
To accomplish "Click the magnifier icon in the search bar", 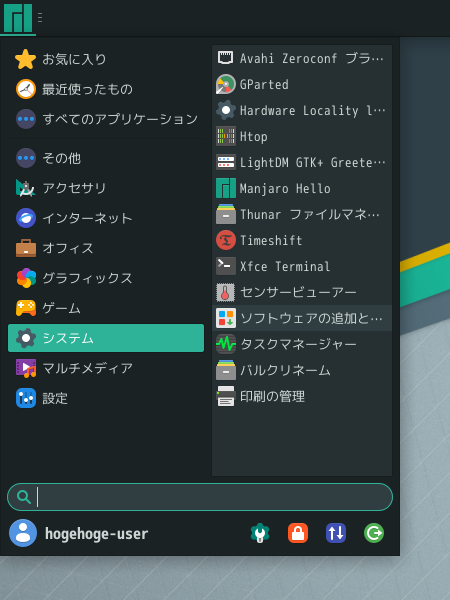I will click(x=24, y=497).
